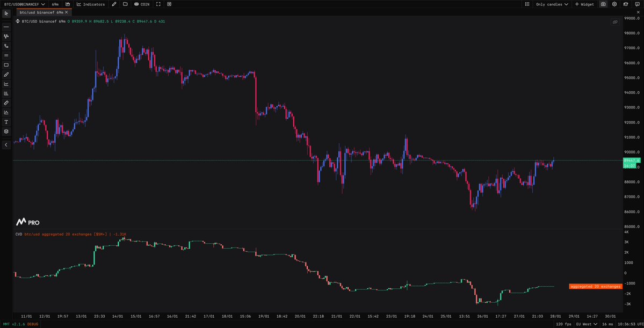
Task: Toggle fullscreen chart mode
Action: pos(158,4)
